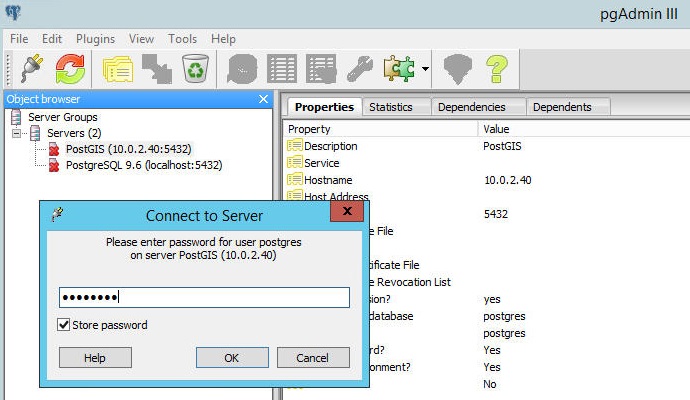Open the Plugins menu

(x=95, y=39)
